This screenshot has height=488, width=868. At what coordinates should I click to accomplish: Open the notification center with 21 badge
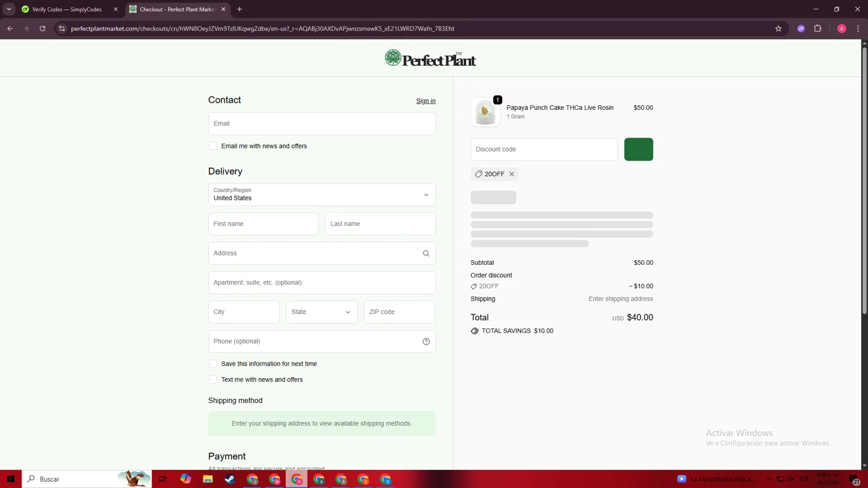854,479
